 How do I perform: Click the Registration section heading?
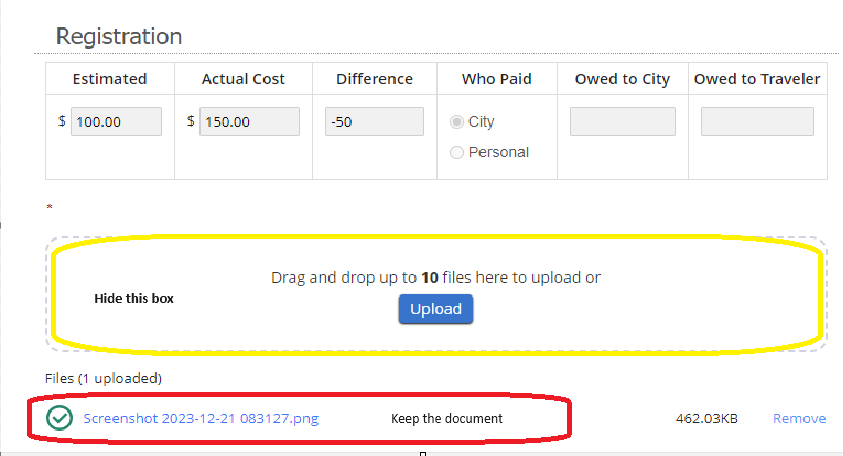[119, 37]
